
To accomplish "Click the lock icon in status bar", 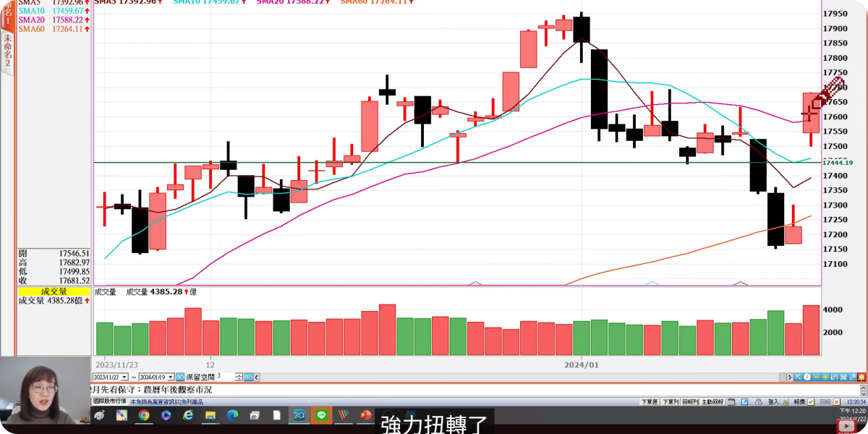I will [x=757, y=401].
